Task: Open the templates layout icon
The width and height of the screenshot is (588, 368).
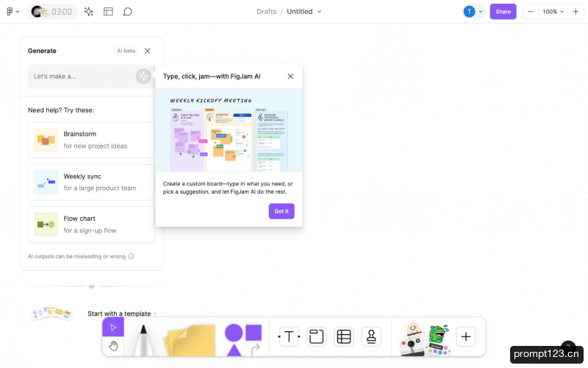Action: coord(108,12)
